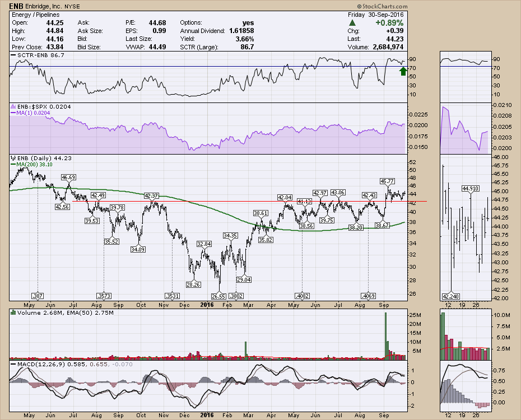Screen dimensions: 521x420
Task: Click the MA(200) 38.10 green legend
Action: coord(35,164)
